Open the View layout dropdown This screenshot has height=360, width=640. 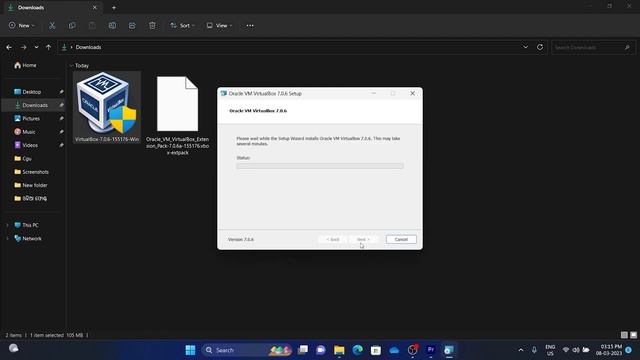[219, 25]
